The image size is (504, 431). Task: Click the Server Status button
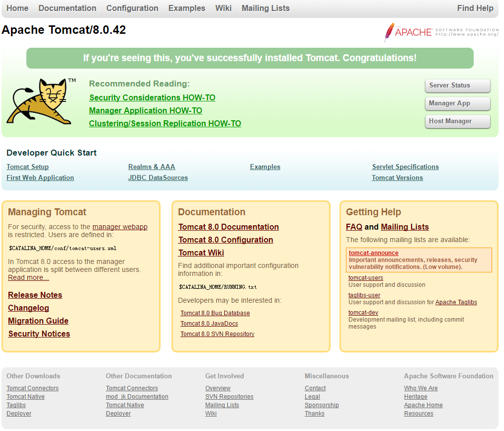458,86
